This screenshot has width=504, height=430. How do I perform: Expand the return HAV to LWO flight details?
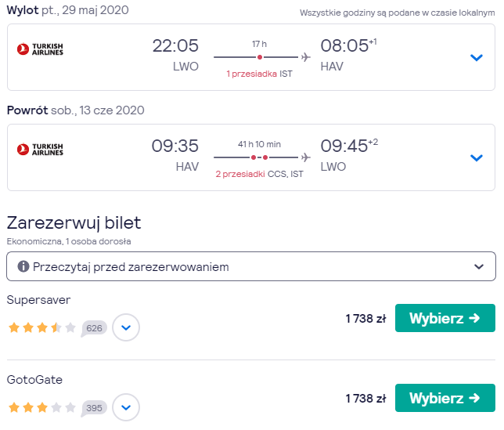pyautogui.click(x=477, y=158)
